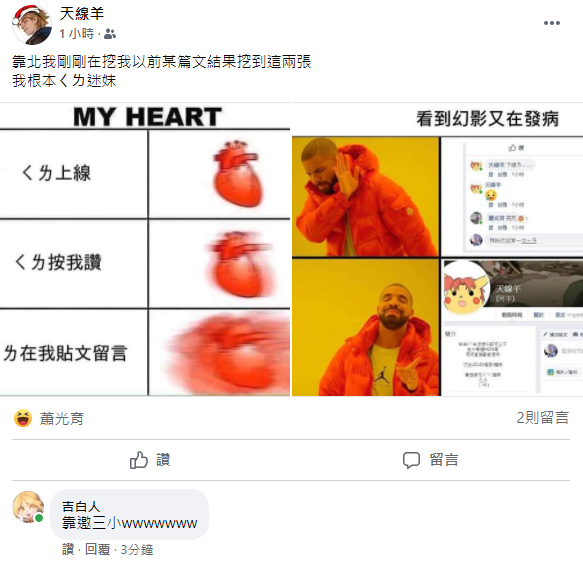Screen dimensions: 583x561
Task: Open the Drake meme image on right
Action: pyautogui.click(x=438, y=249)
